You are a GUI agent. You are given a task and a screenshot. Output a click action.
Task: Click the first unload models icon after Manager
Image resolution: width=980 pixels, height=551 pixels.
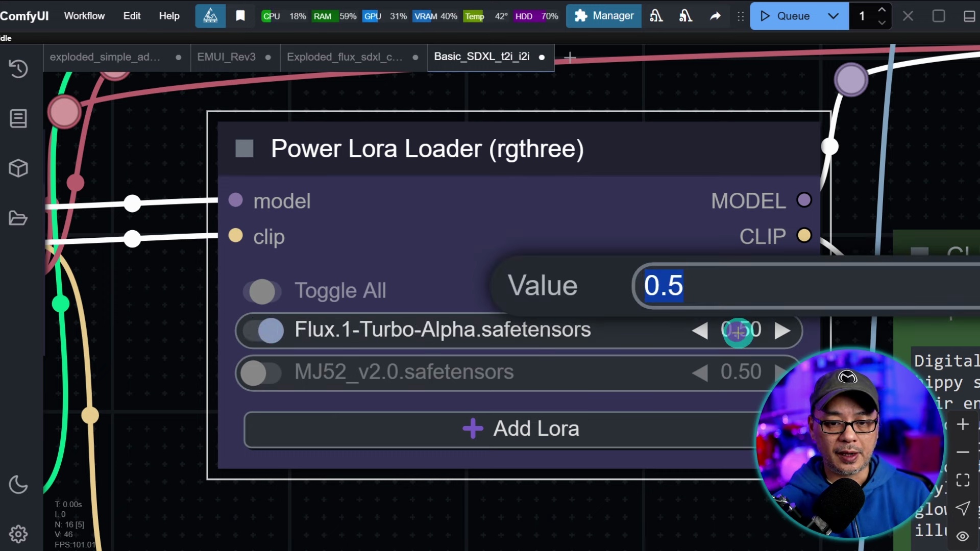point(656,16)
